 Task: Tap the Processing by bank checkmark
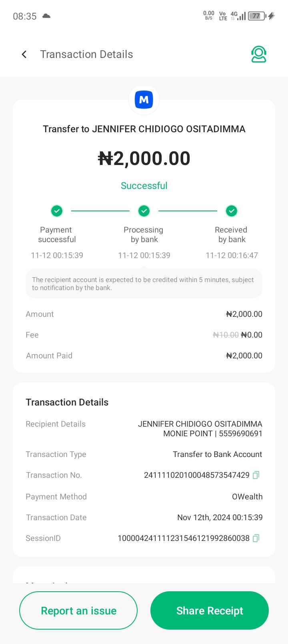click(x=144, y=211)
